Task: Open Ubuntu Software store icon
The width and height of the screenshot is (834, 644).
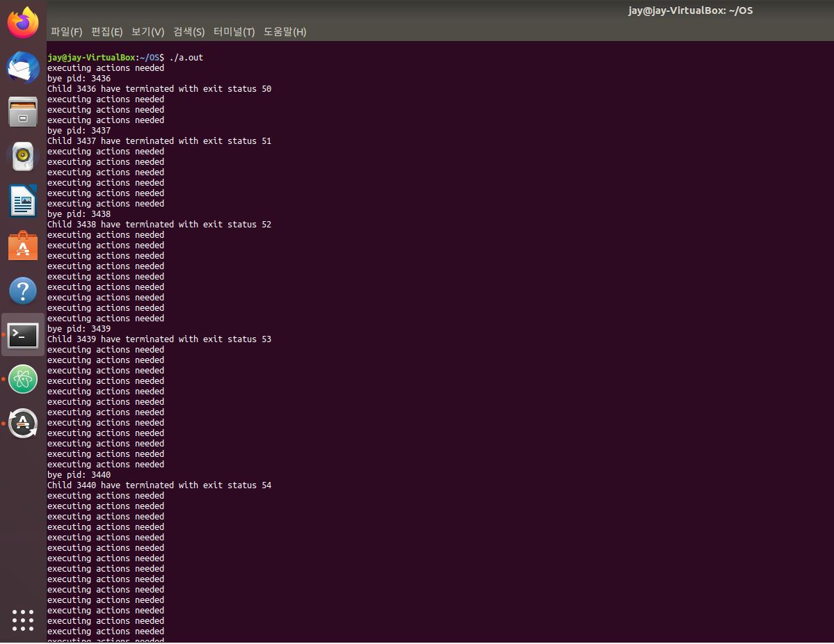Action: coord(23,245)
